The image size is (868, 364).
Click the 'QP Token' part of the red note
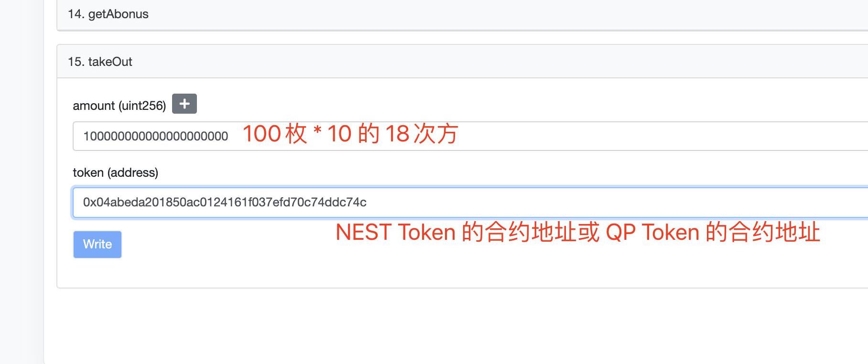click(652, 232)
